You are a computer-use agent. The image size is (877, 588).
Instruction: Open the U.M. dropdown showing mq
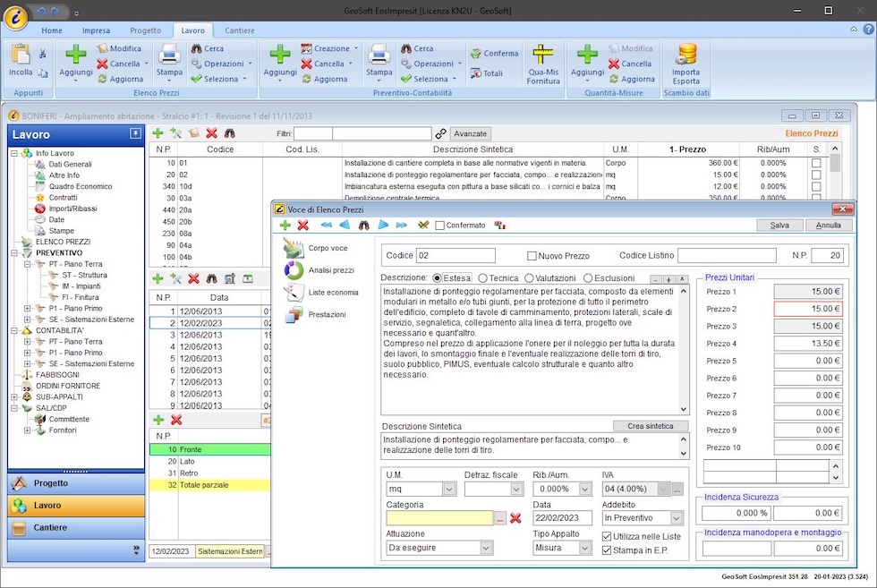pos(449,489)
